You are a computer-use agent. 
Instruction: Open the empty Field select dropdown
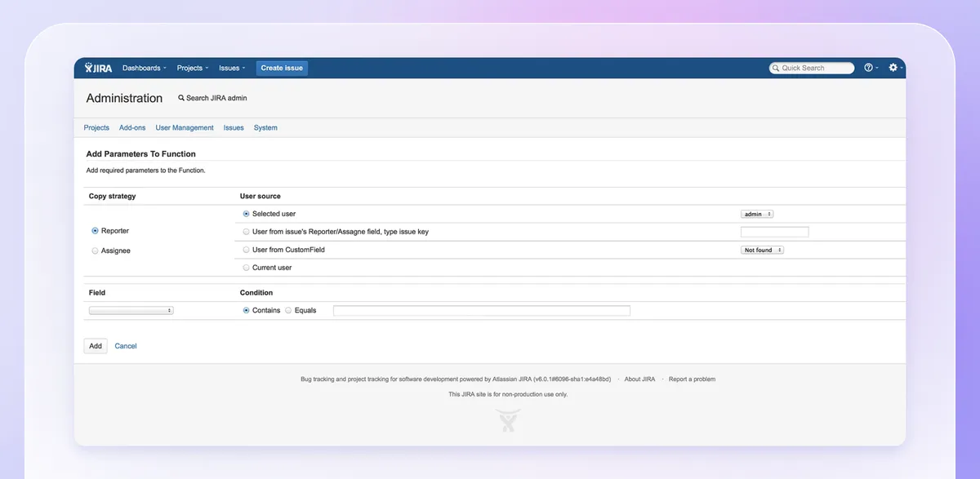[x=131, y=310]
